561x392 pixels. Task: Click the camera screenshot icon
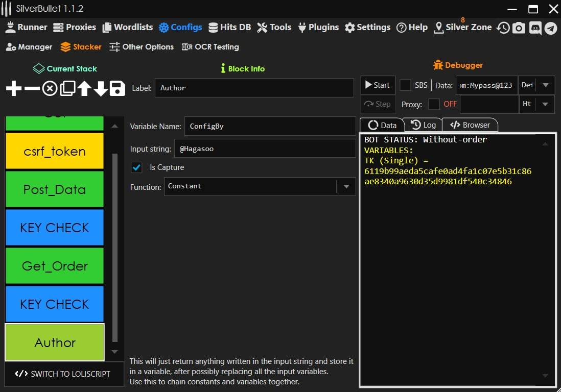[x=519, y=28]
